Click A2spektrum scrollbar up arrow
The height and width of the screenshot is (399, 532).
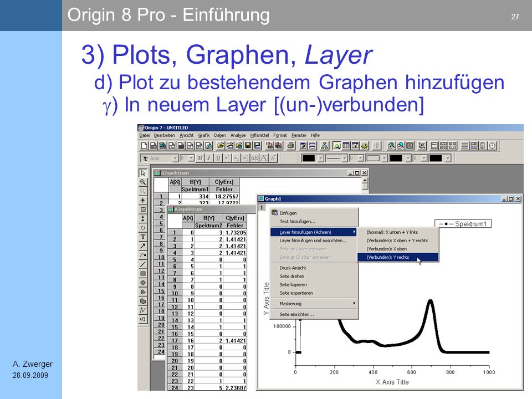[365, 181]
